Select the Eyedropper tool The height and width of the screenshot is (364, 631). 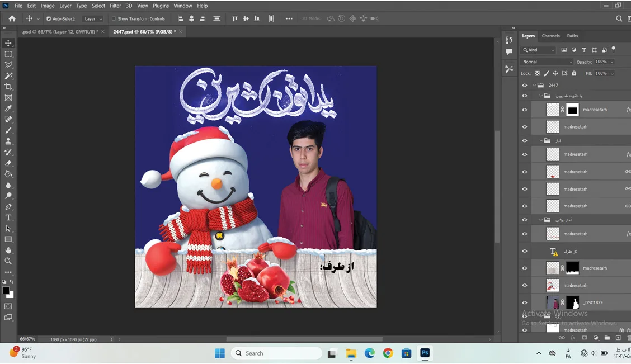tap(8, 108)
